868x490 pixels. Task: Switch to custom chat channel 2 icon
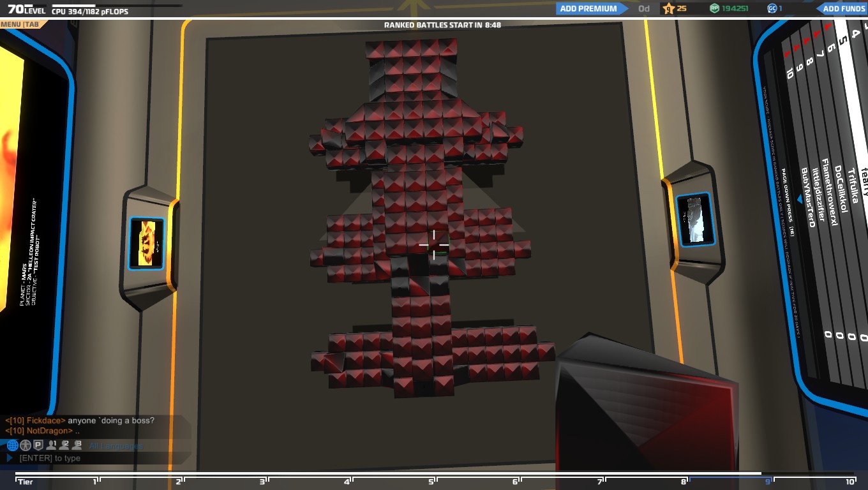click(64, 445)
